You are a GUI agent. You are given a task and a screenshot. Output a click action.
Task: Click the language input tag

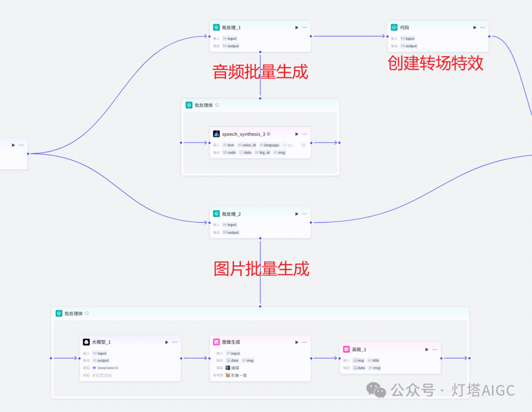269,145
